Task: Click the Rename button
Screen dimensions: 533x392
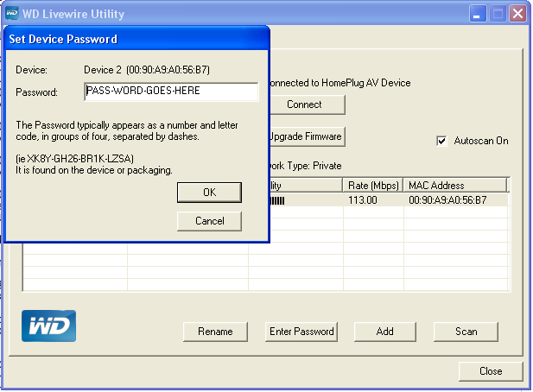Action: pos(215,332)
